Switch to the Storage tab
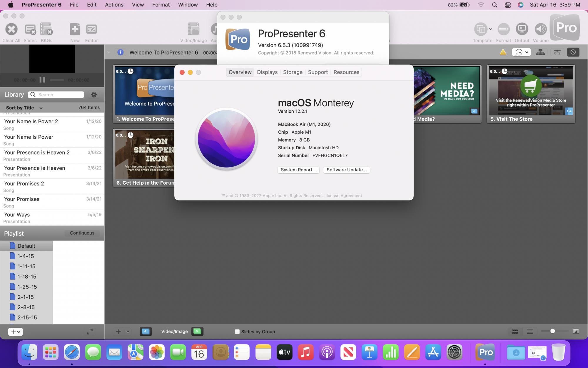This screenshot has height=368, width=588. [x=293, y=72]
